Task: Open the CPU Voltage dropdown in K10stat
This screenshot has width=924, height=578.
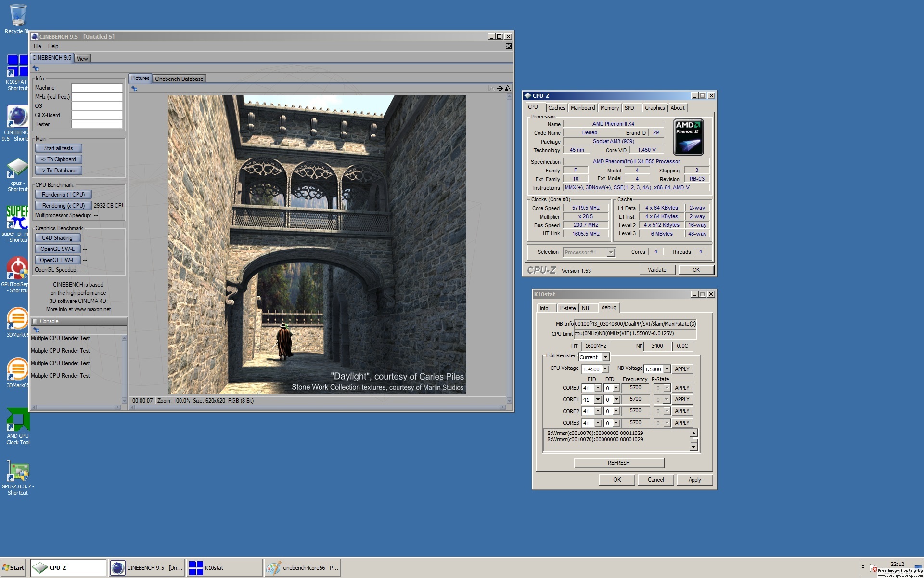Action: (605, 369)
